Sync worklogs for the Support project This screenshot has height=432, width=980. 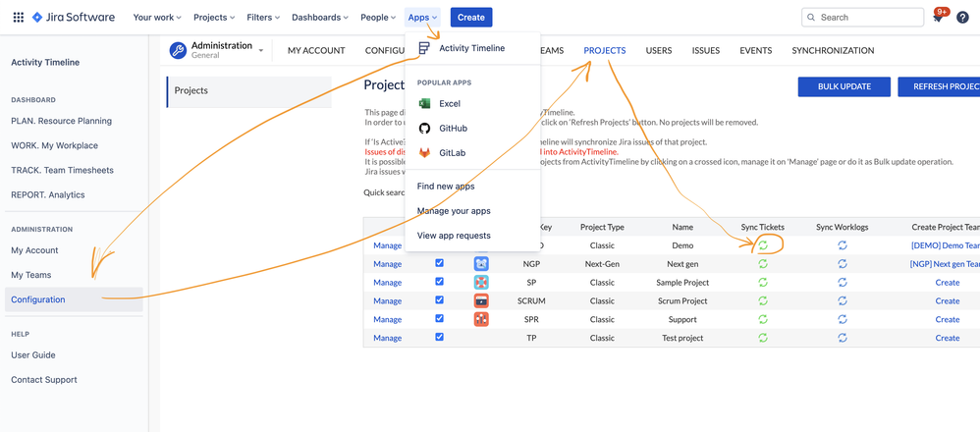(x=843, y=319)
